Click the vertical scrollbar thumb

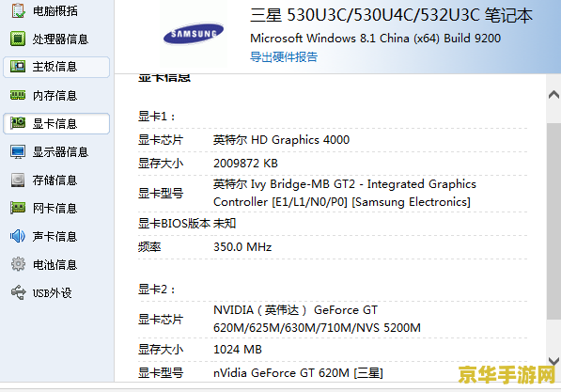[553, 221]
